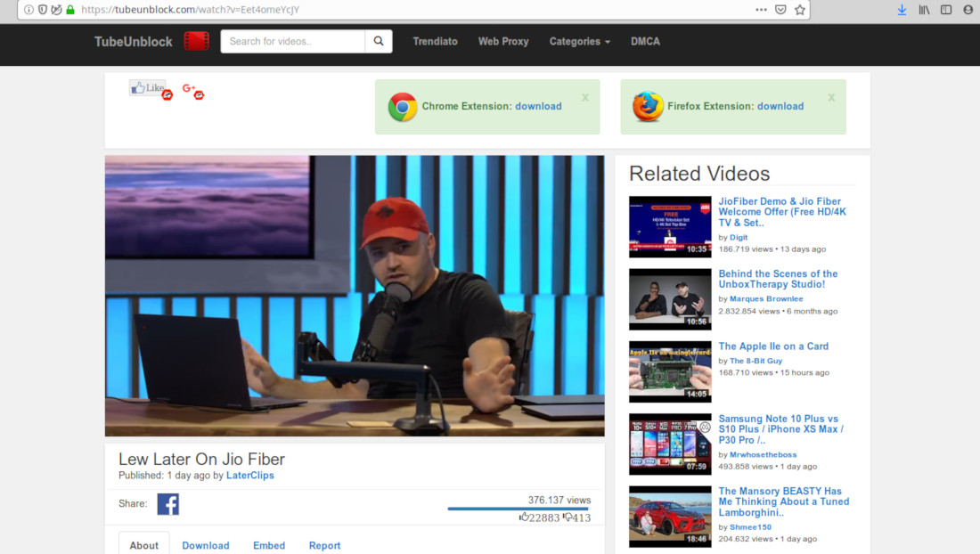This screenshot has width=980, height=554.
Task: Dismiss the Chrome Extension banner
Action: pos(585,97)
